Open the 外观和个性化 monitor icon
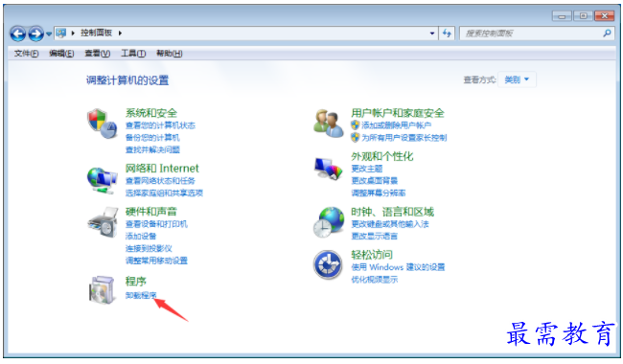This screenshot has height=364, width=623. click(x=328, y=169)
